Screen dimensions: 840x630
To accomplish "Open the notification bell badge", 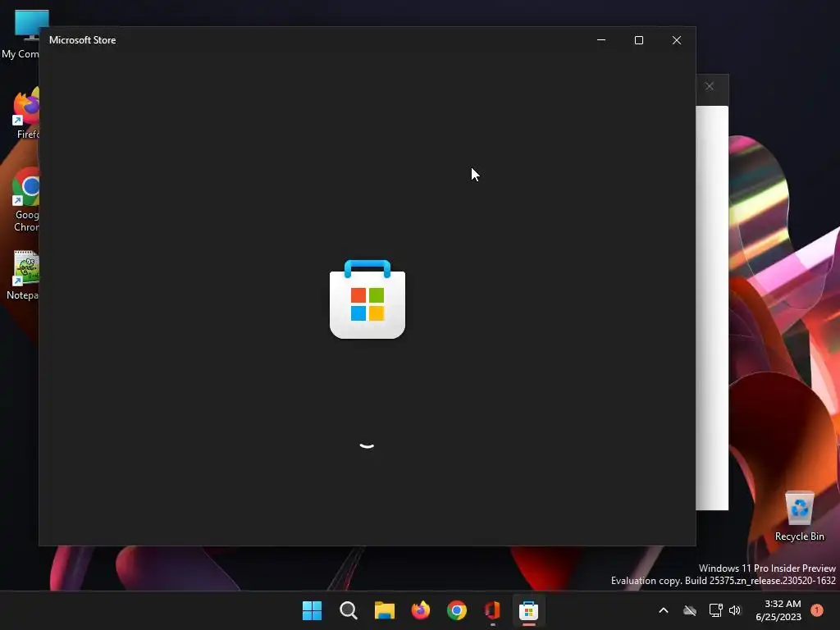I will pos(817,610).
